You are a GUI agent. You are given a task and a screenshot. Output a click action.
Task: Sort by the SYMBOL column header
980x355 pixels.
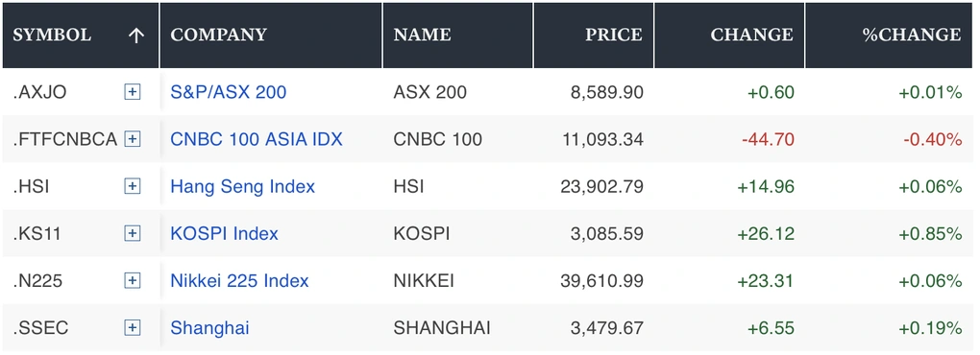52,35
